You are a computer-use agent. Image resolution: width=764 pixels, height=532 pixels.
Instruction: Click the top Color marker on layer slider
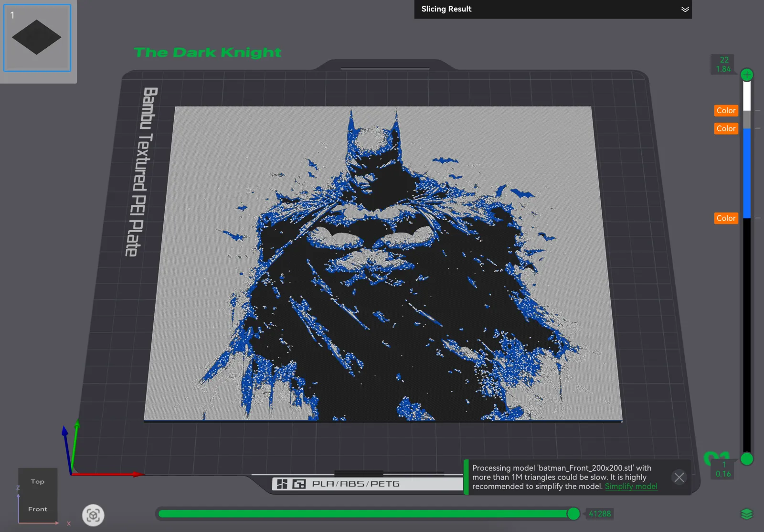tap(726, 110)
